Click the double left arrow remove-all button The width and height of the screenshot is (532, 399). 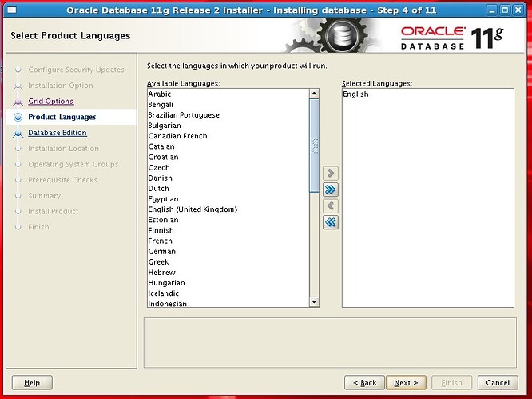point(331,223)
